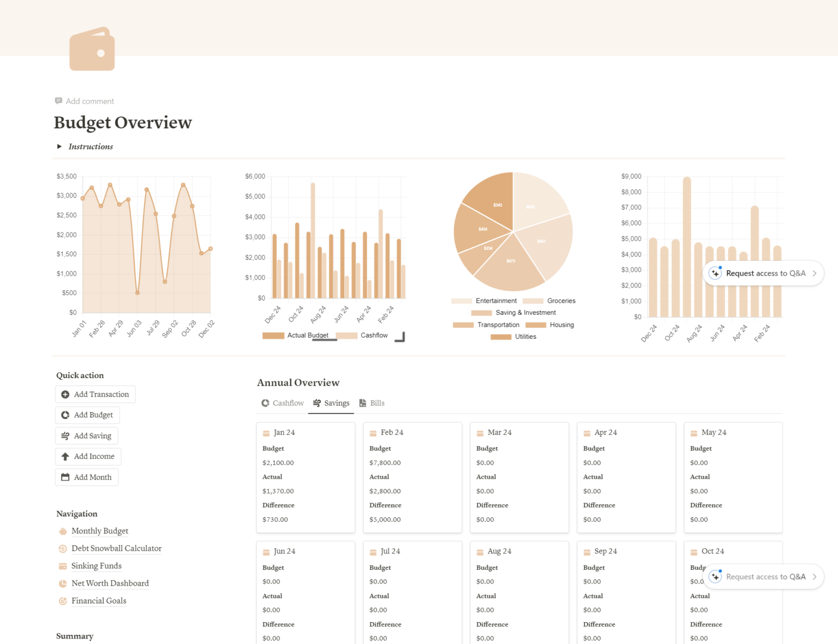838x644 pixels.
Task: Click the card icon beside Sinking Funds
Action: tap(63, 566)
